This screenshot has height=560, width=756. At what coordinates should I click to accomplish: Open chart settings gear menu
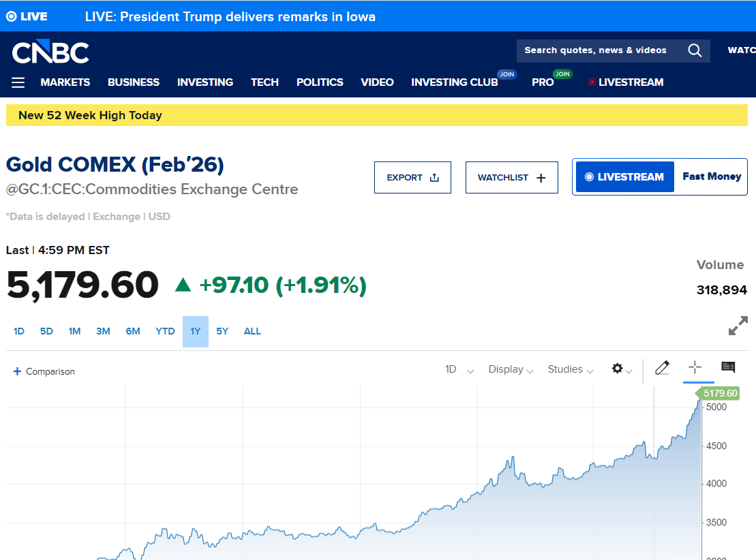(622, 369)
